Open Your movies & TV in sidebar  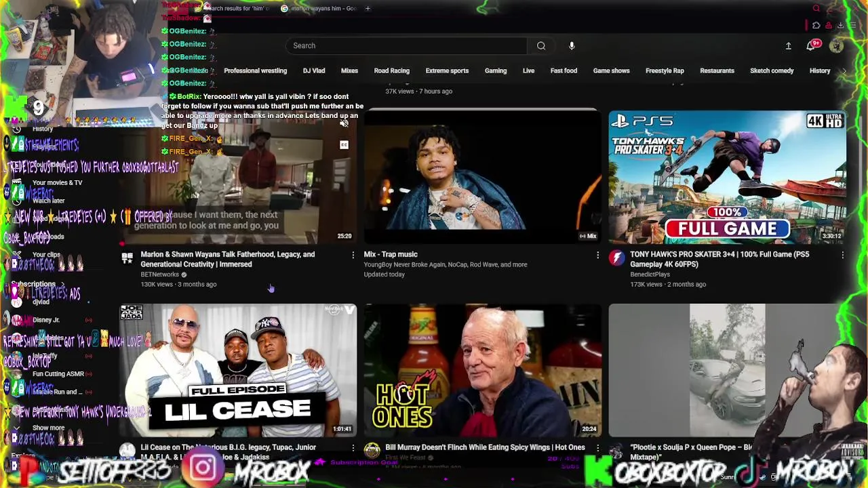coord(57,182)
